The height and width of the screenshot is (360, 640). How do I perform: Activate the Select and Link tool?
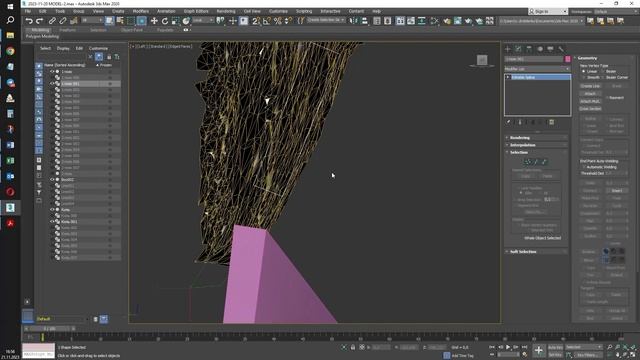tap(52, 21)
